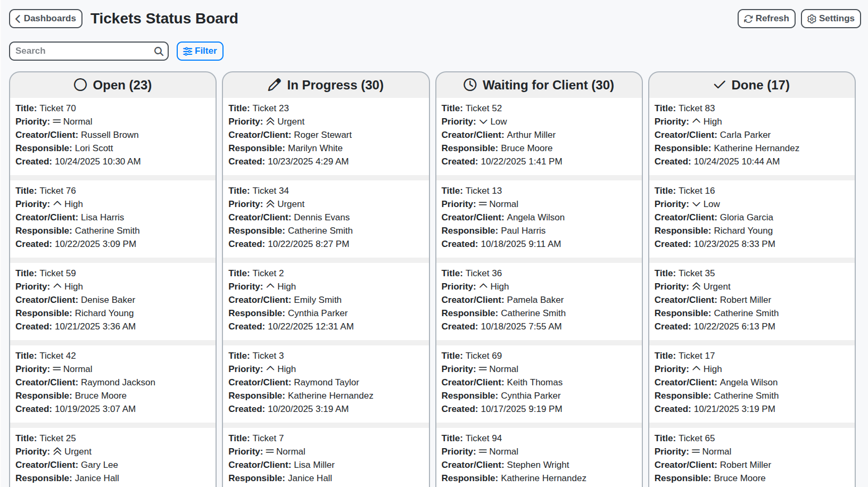Click the Normal priority equals icon on Ticket 70
This screenshot has height=487, width=868.
[57, 121]
